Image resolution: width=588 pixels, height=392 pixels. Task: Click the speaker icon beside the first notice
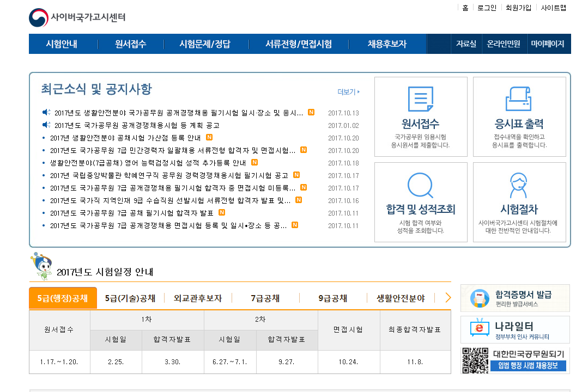coord(46,113)
